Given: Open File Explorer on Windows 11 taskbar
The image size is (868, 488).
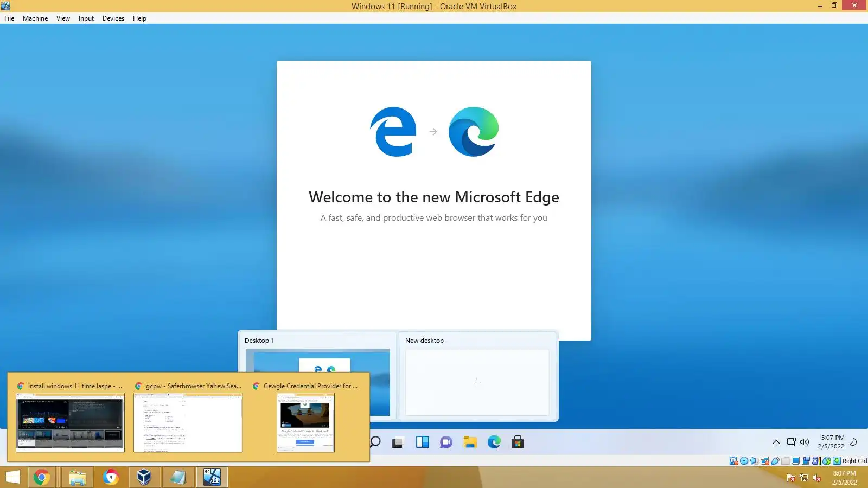Looking at the screenshot, I should 470,442.
